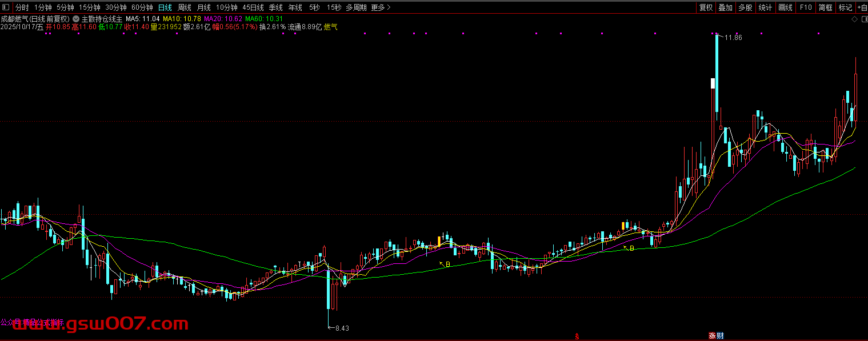This screenshot has width=868, height=341.
Task: Open F10 company information
Action: click(806, 7)
